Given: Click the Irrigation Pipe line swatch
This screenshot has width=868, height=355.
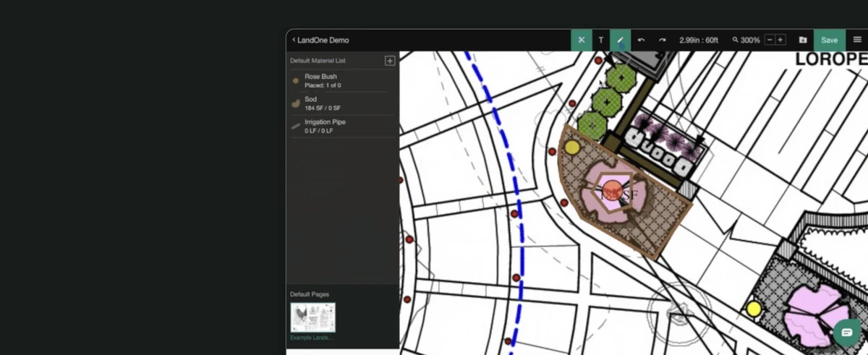Looking at the screenshot, I should (295, 127).
